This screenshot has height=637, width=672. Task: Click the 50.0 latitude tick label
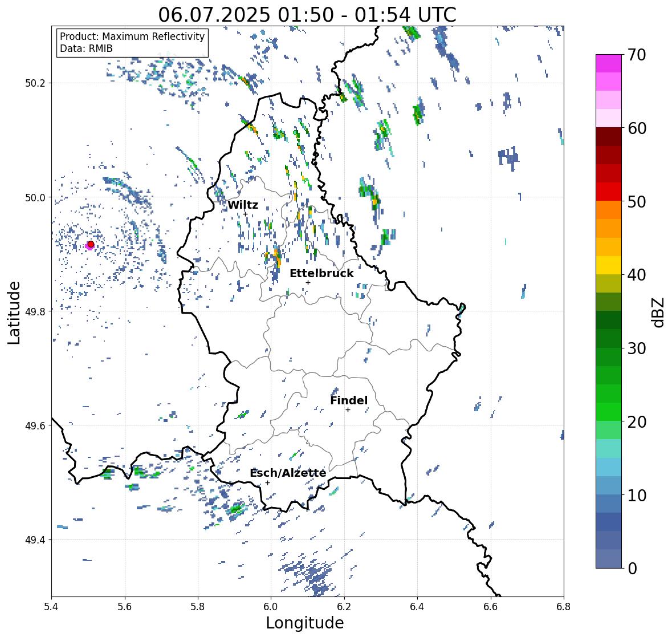35,198
